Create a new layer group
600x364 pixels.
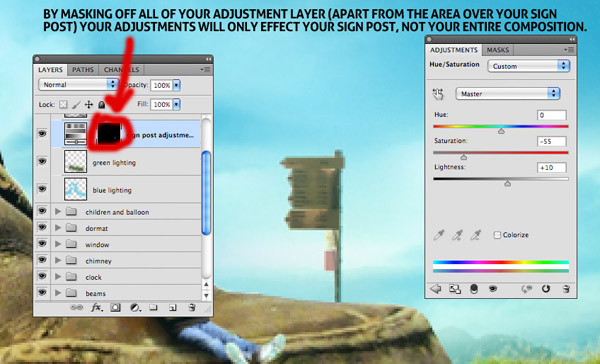[153, 307]
